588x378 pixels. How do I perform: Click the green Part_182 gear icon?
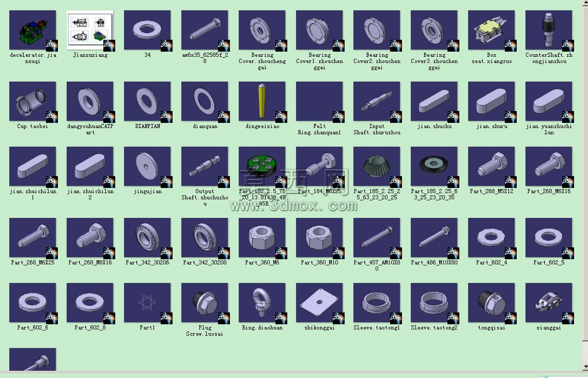point(262,166)
